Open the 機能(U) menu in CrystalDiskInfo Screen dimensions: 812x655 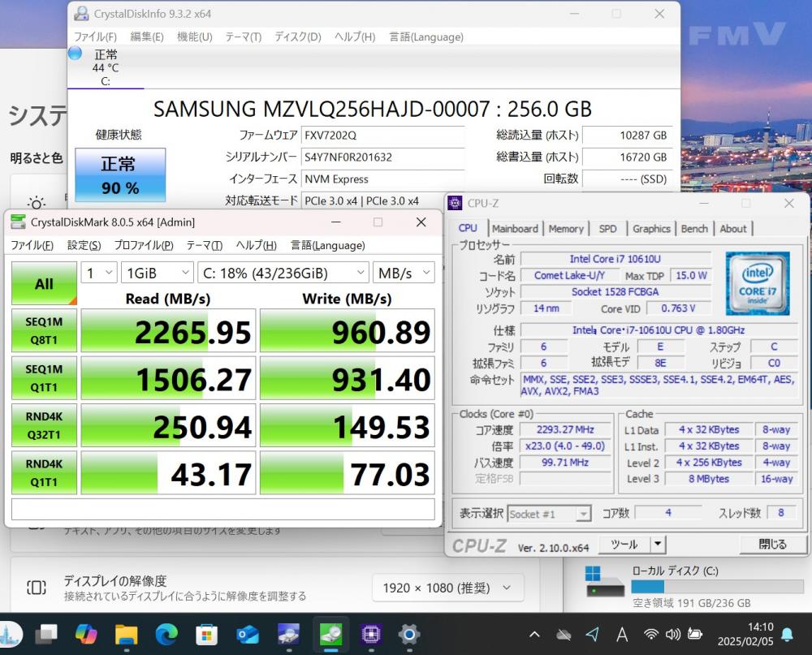click(194, 37)
